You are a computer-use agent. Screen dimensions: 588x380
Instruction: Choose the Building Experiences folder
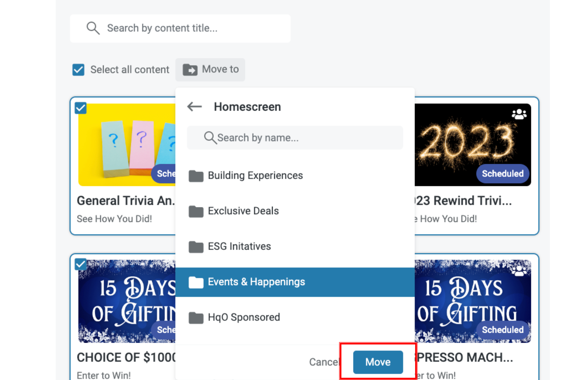click(255, 176)
